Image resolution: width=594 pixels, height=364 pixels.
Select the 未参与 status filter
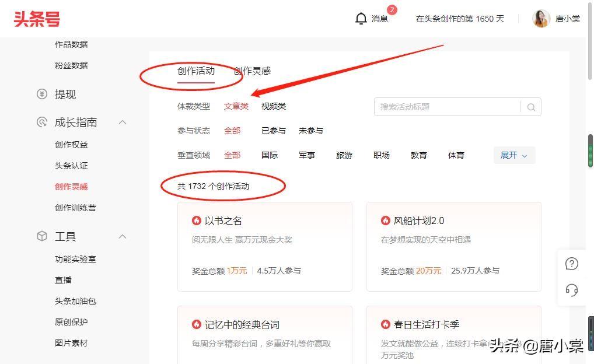311,131
